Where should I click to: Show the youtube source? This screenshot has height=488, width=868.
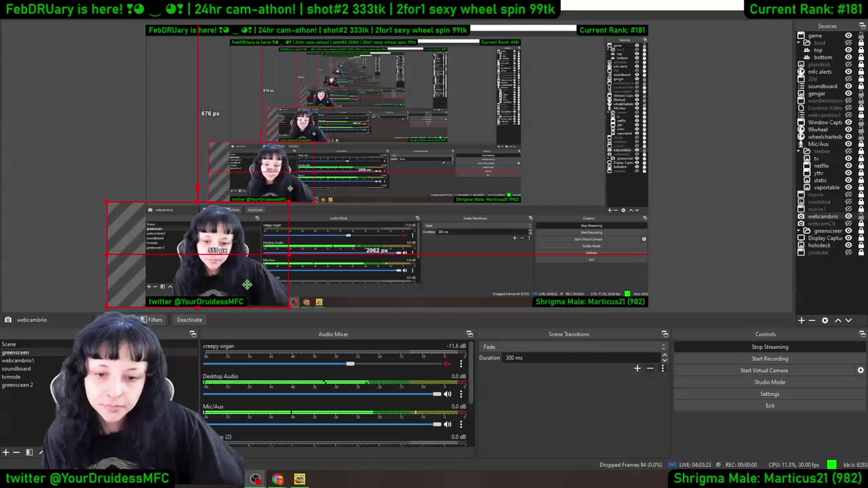[x=849, y=253]
